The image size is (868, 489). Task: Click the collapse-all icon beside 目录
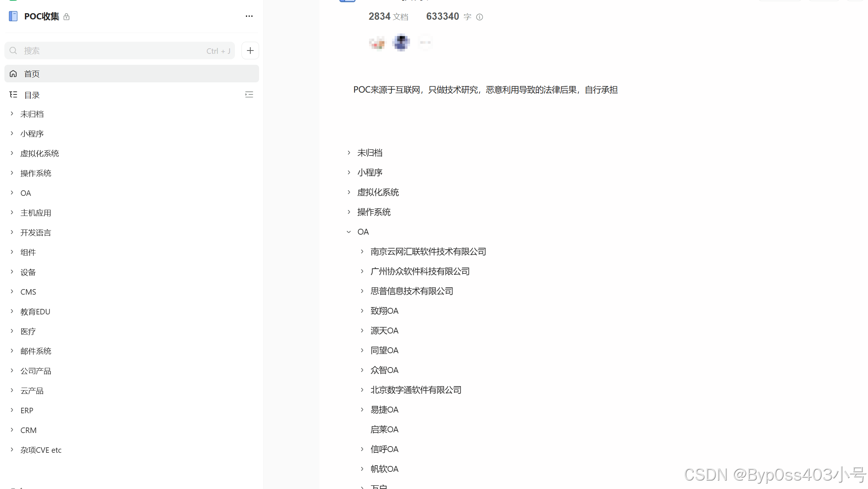coord(249,95)
